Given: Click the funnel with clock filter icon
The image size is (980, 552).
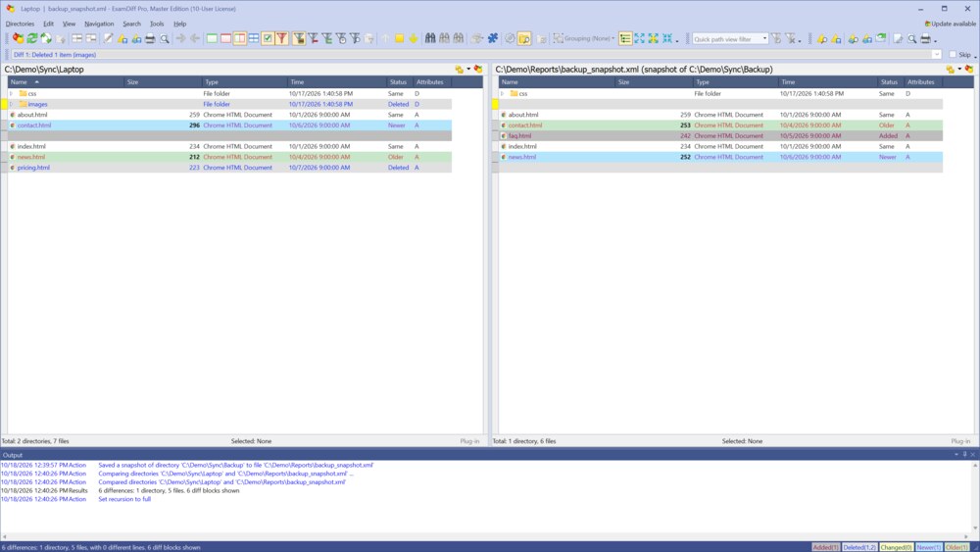Looking at the screenshot, I should [x=341, y=39].
